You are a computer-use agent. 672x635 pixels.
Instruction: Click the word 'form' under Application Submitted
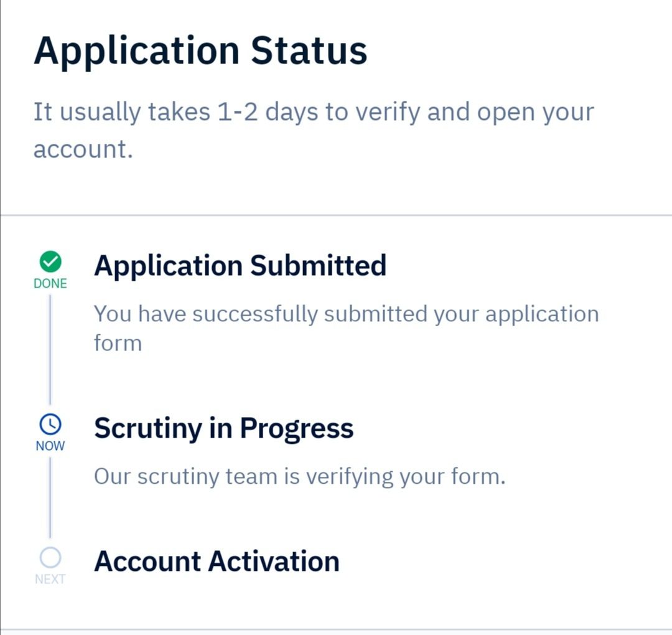118,343
